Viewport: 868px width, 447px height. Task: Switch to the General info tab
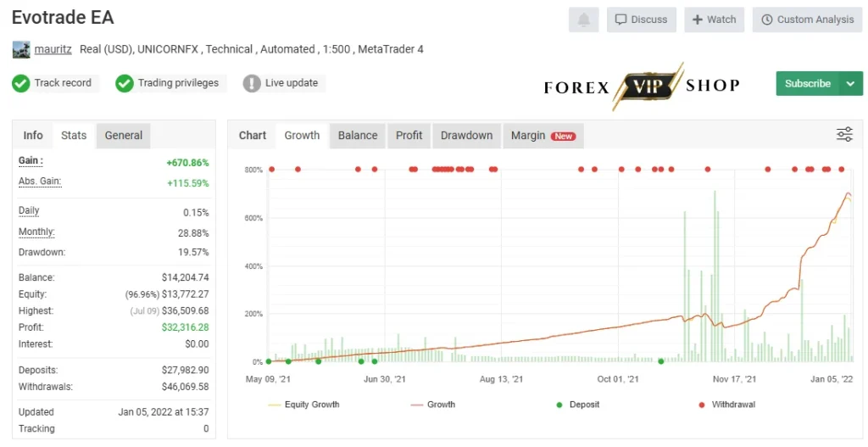tap(124, 136)
